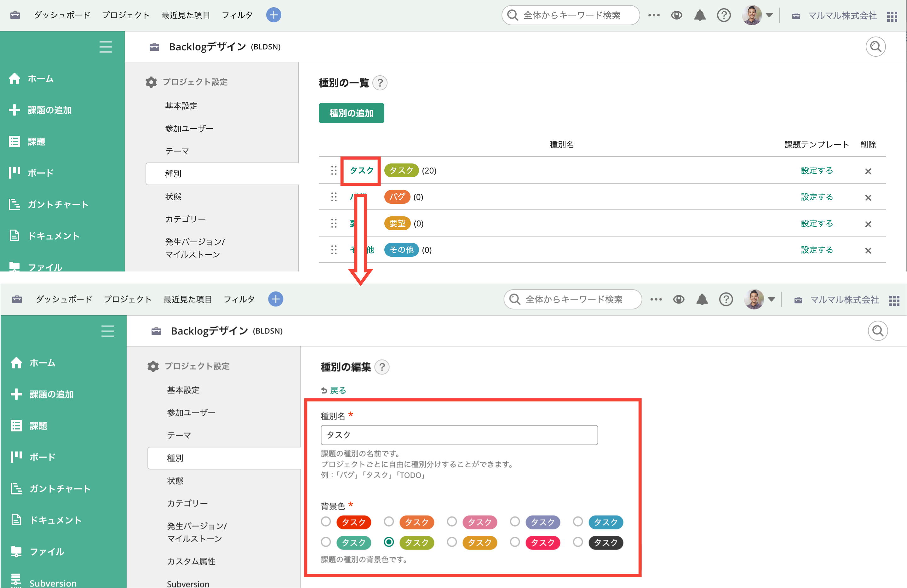
Task: Open カテゴリー in lower project settings
Action: point(187,503)
